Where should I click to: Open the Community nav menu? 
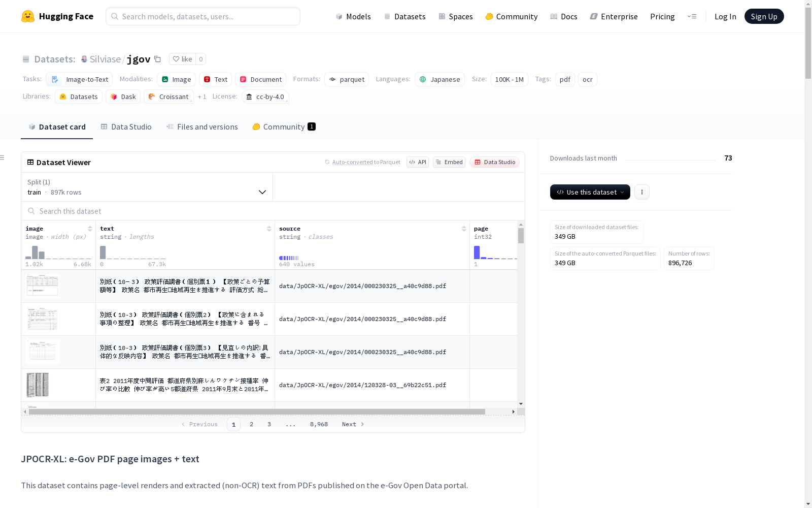click(511, 16)
